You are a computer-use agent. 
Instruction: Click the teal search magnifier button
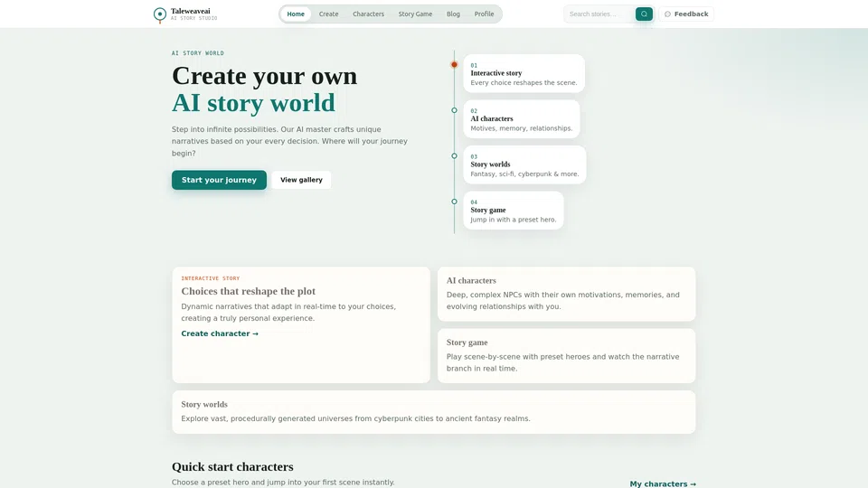(644, 14)
